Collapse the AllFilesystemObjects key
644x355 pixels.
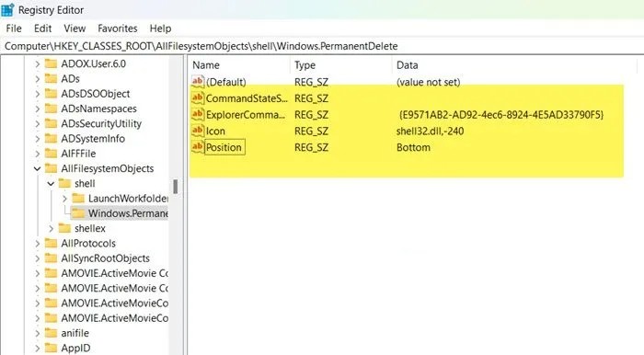click(37, 168)
